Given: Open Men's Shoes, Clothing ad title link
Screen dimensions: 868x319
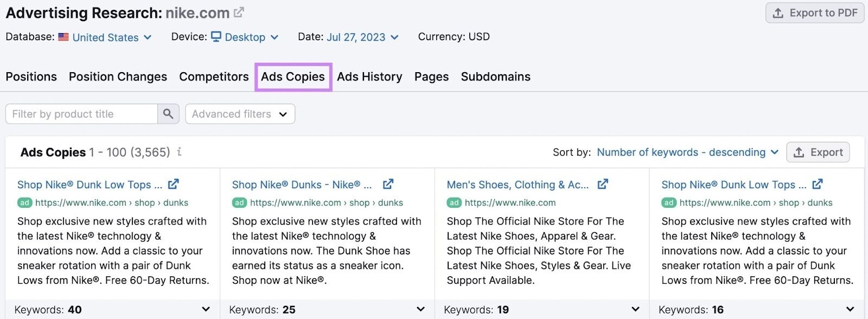Looking at the screenshot, I should 518,185.
